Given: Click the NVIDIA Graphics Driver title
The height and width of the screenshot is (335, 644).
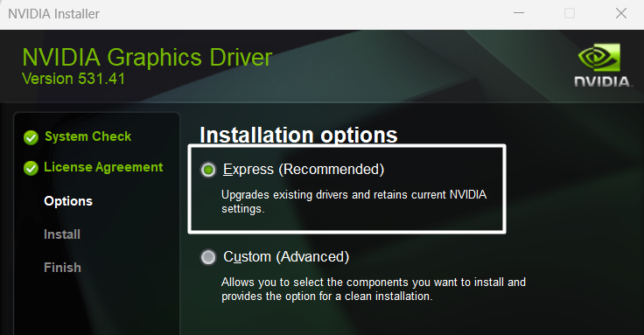Looking at the screenshot, I should pos(147,57).
